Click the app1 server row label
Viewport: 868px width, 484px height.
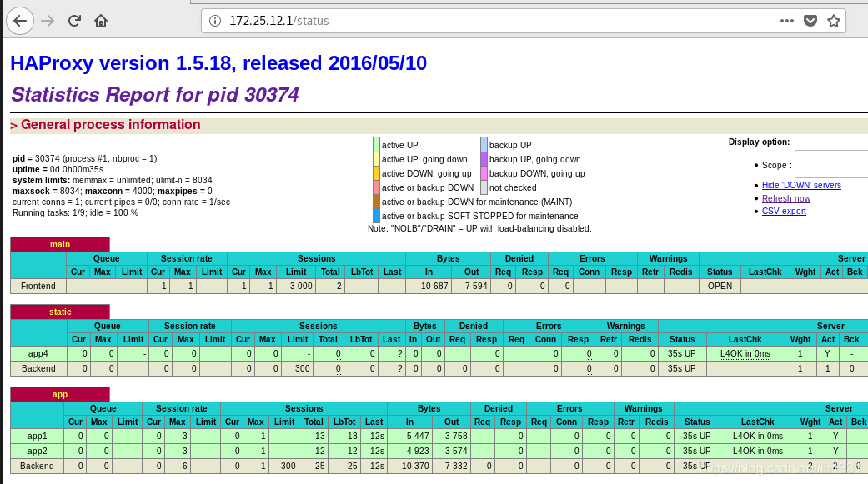(x=37, y=436)
